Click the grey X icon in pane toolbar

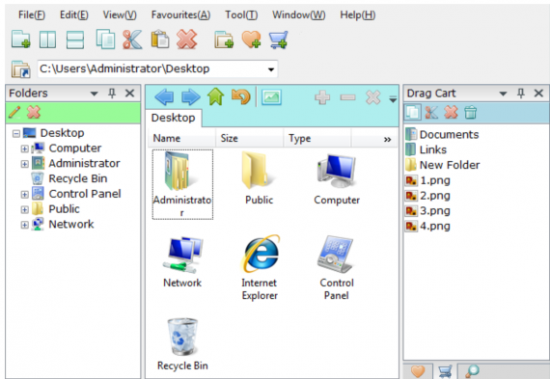coord(373,97)
